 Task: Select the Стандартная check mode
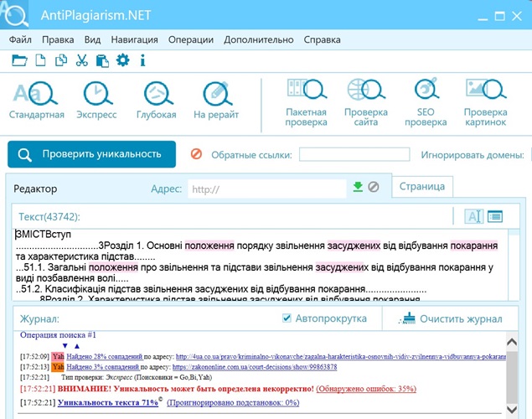coord(36,101)
